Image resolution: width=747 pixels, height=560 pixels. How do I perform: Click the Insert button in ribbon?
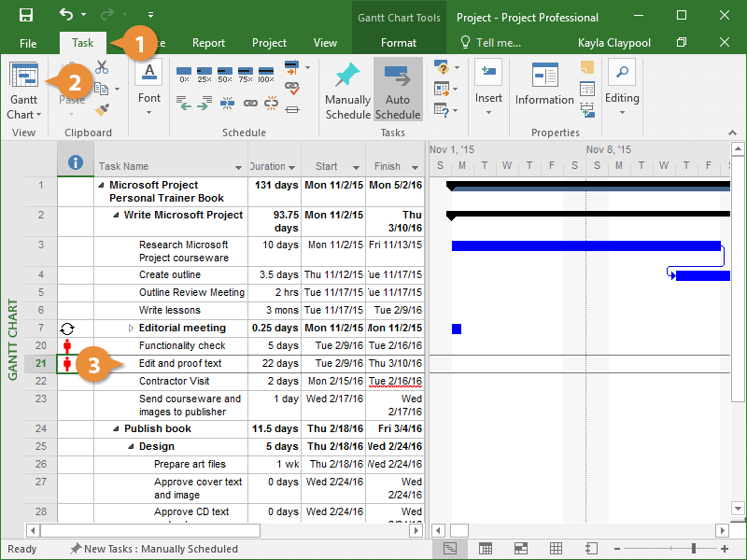(488, 89)
